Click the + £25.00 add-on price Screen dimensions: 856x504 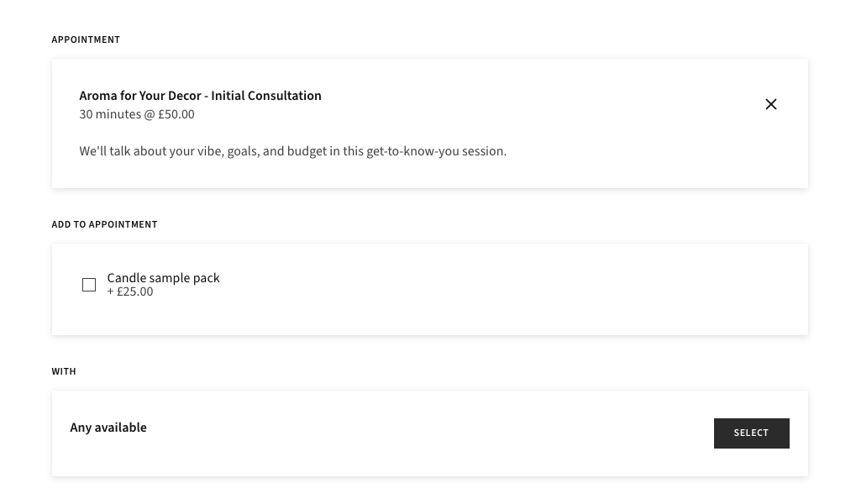tap(130, 292)
